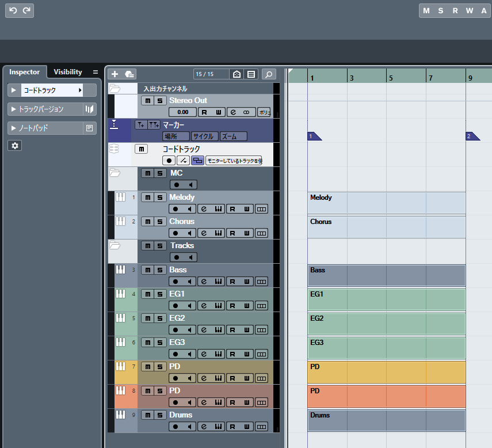The height and width of the screenshot is (448, 492).
Task: Open Edit Channel Settings for Stereo Out
Action: point(233,112)
